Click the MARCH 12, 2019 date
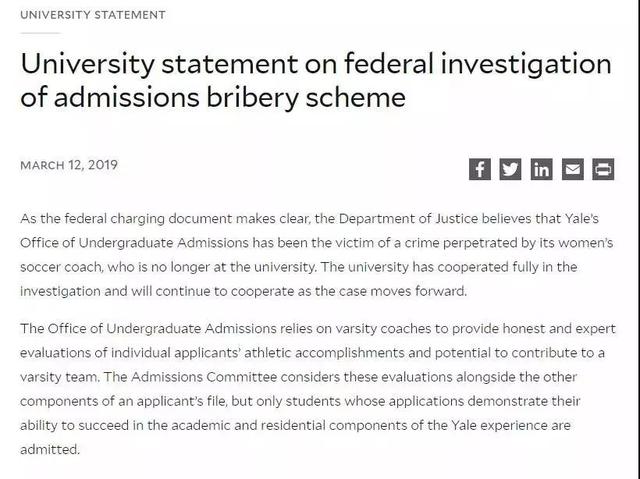640x479 pixels. pyautogui.click(x=68, y=164)
